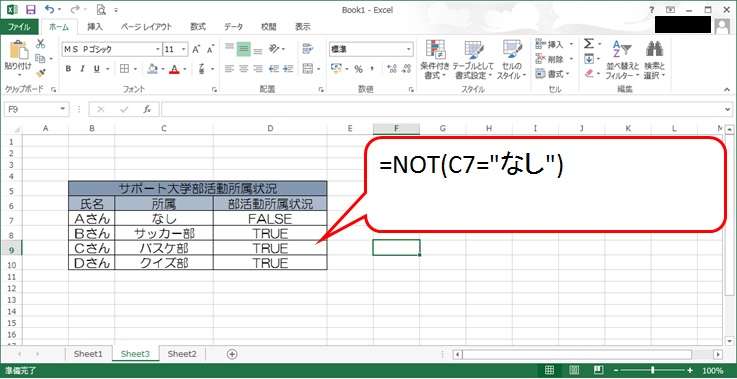Click Increase Decimal icon
Viewport: 737px width, 379px height.
click(392, 69)
